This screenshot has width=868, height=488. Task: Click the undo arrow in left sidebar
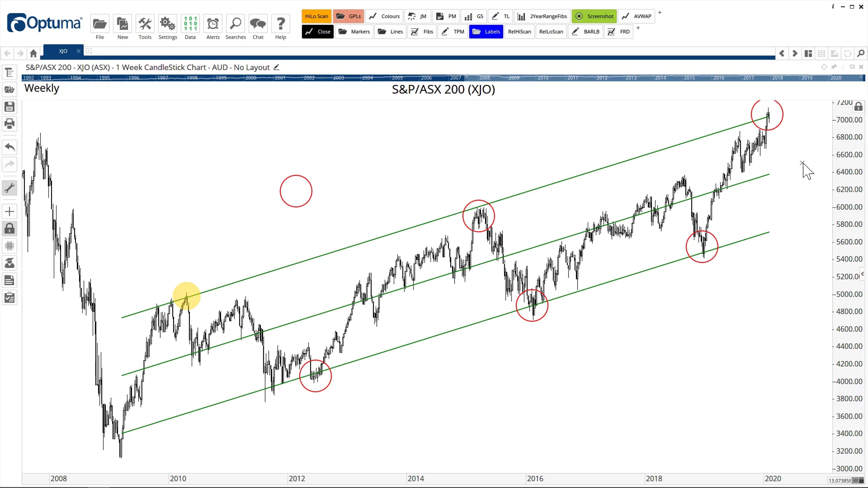click(x=9, y=147)
